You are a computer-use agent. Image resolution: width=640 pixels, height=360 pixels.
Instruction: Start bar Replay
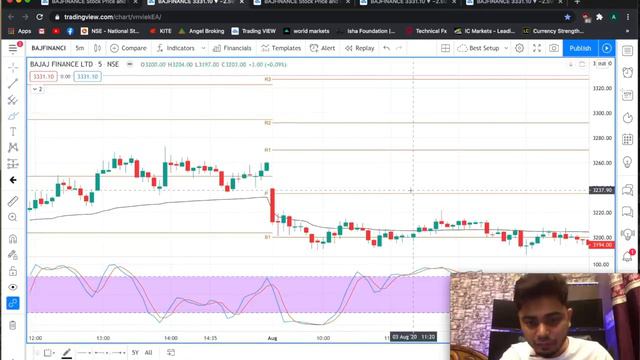point(360,48)
